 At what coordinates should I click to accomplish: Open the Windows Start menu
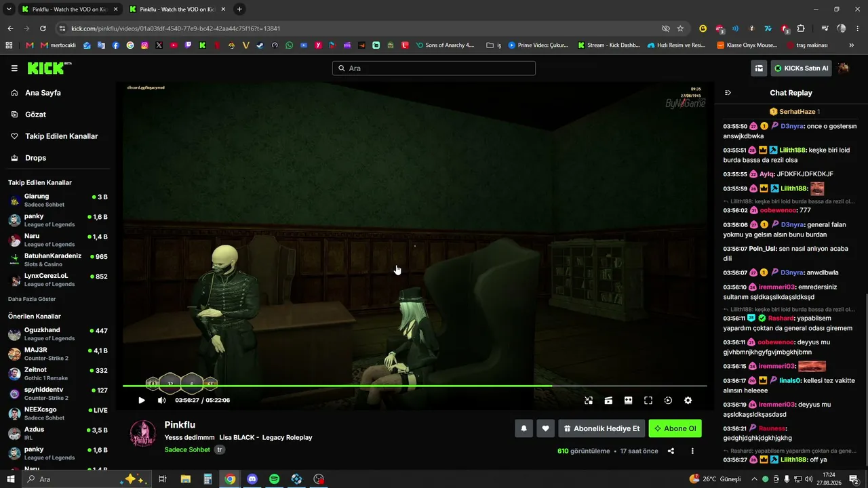[11, 479]
